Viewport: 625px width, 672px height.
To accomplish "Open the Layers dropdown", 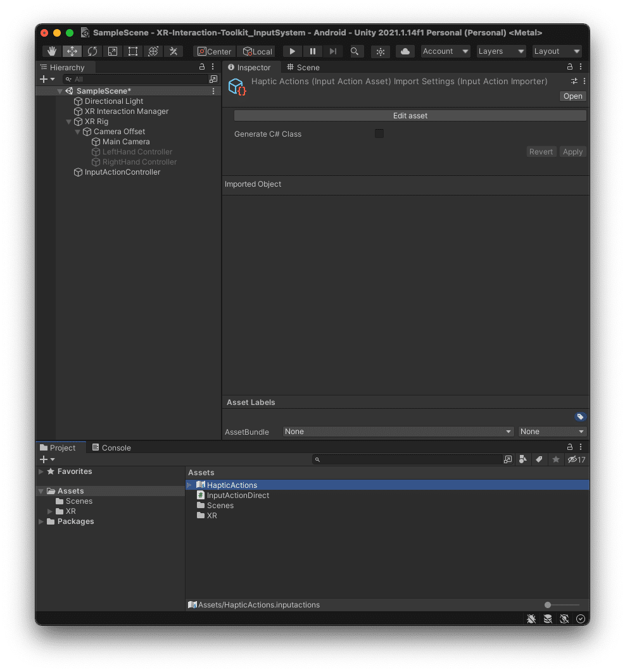I will [501, 51].
